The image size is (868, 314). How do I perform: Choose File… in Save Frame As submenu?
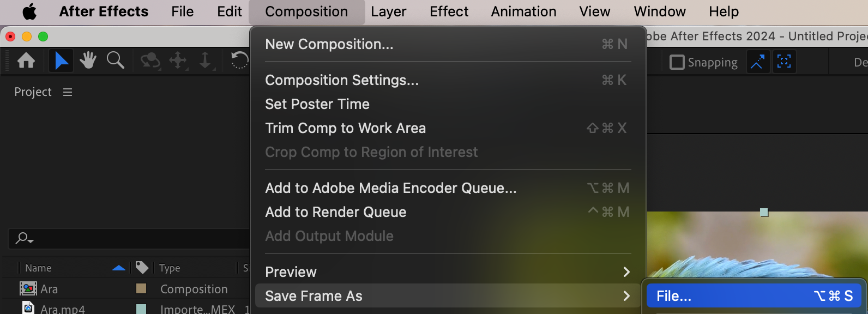point(674,296)
